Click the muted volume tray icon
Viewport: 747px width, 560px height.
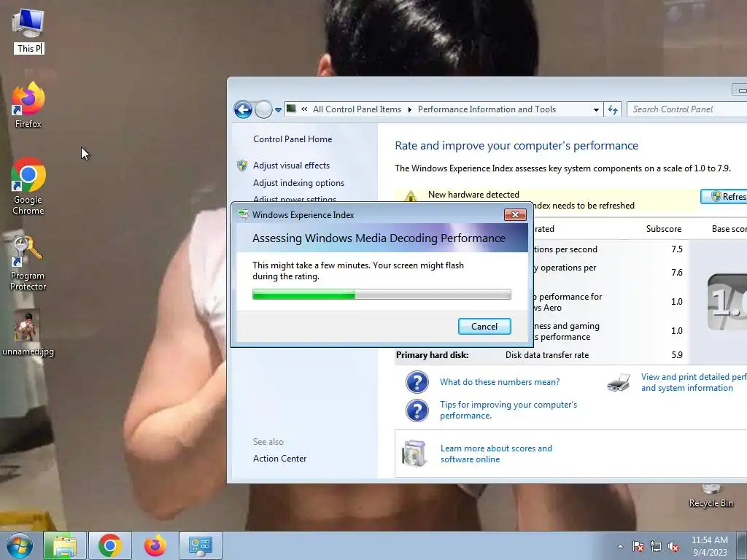click(x=673, y=546)
